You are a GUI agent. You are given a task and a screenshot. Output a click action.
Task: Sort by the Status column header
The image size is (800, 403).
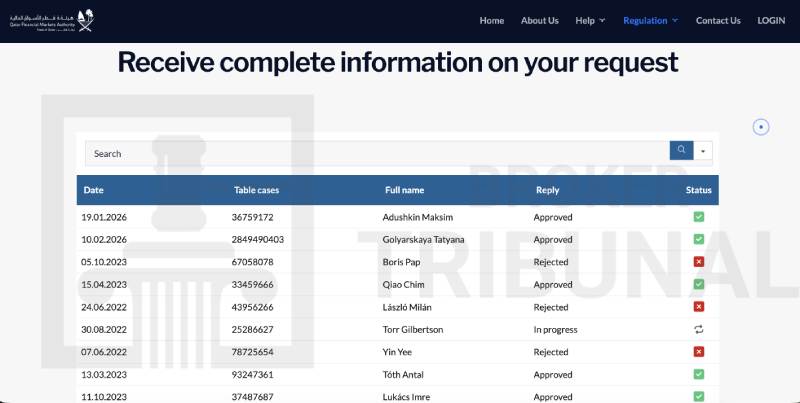[698, 190]
